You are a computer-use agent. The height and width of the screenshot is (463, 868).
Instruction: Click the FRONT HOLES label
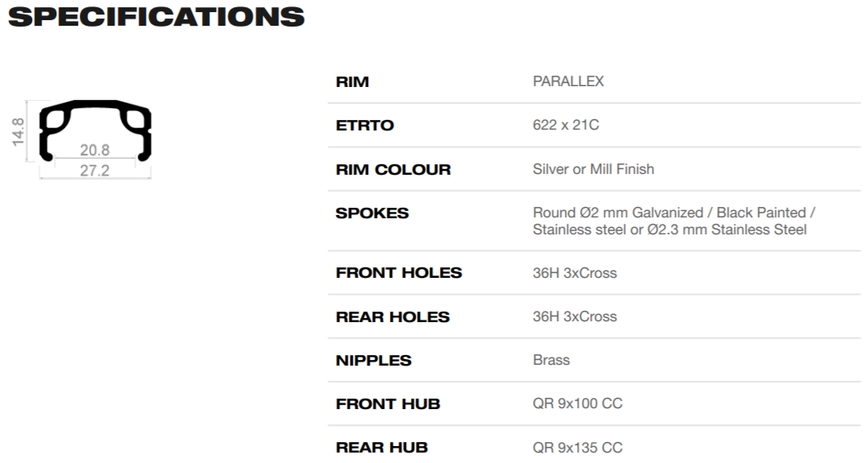(x=399, y=273)
